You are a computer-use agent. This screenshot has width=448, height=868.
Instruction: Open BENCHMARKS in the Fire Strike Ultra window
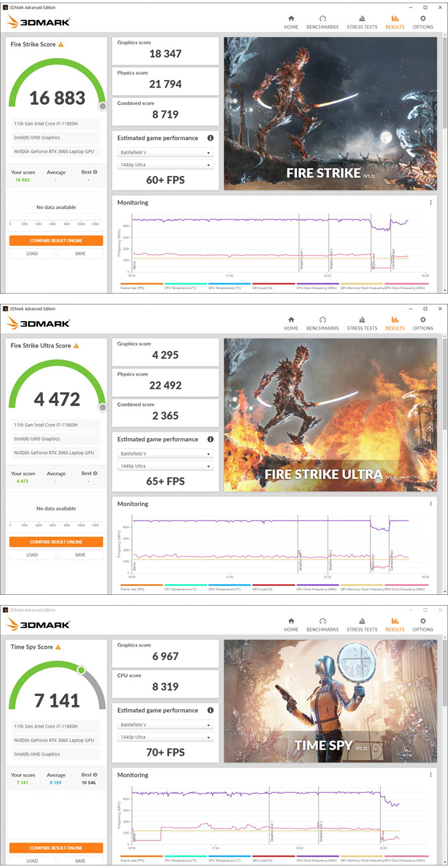tap(322, 324)
